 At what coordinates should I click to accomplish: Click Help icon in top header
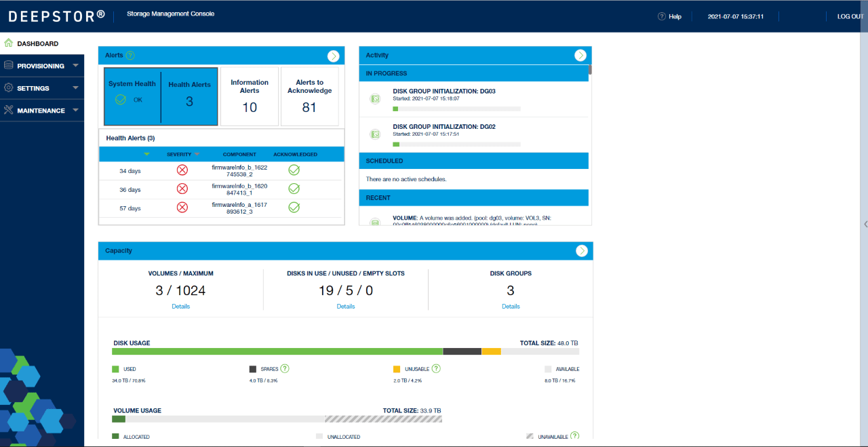point(661,16)
